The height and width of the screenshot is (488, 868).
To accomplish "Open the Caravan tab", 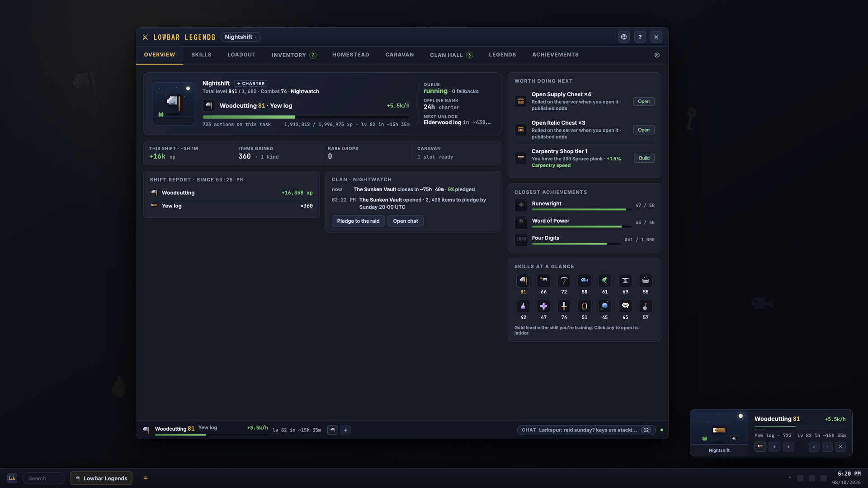I will click(x=400, y=55).
